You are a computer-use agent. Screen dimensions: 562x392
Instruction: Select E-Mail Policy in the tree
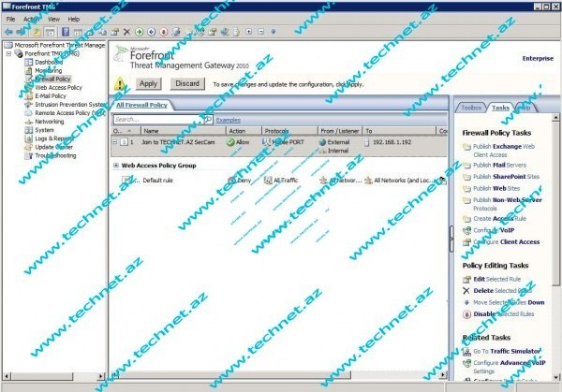[x=51, y=95]
